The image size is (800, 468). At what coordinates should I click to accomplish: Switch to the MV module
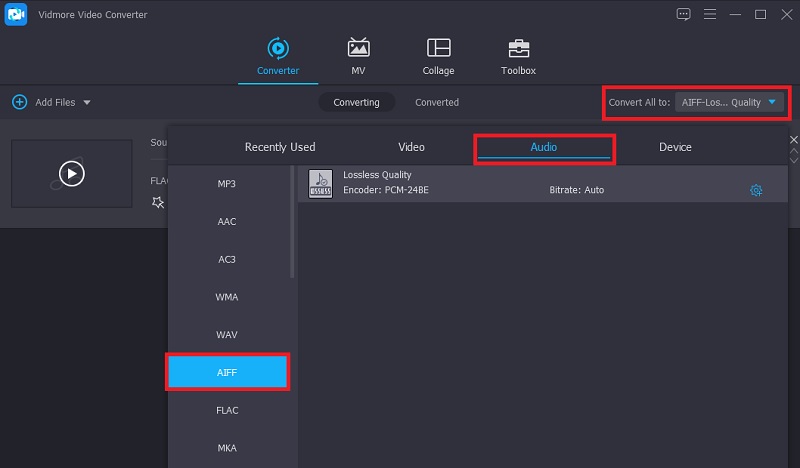tap(358, 56)
